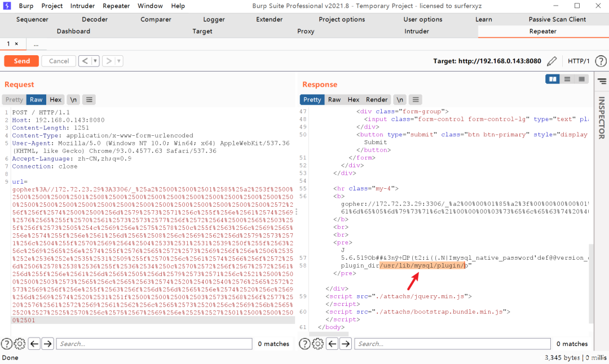609x364 pixels.
Task: Select side-by-side layout view icon
Action: click(552, 79)
